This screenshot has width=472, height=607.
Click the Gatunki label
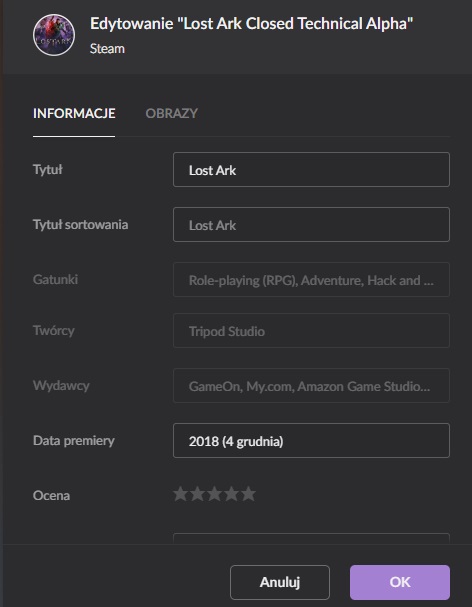click(55, 279)
